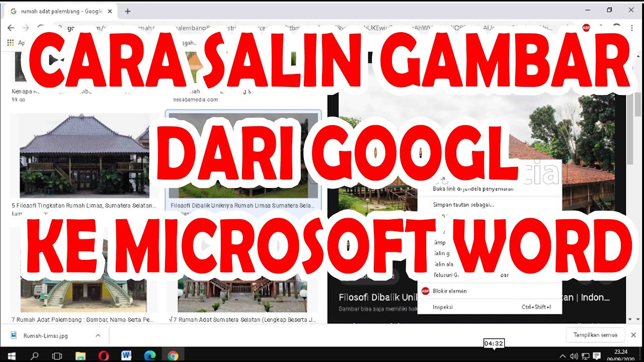
Task: Open Task View on the taskbar
Action: [x=57, y=356]
